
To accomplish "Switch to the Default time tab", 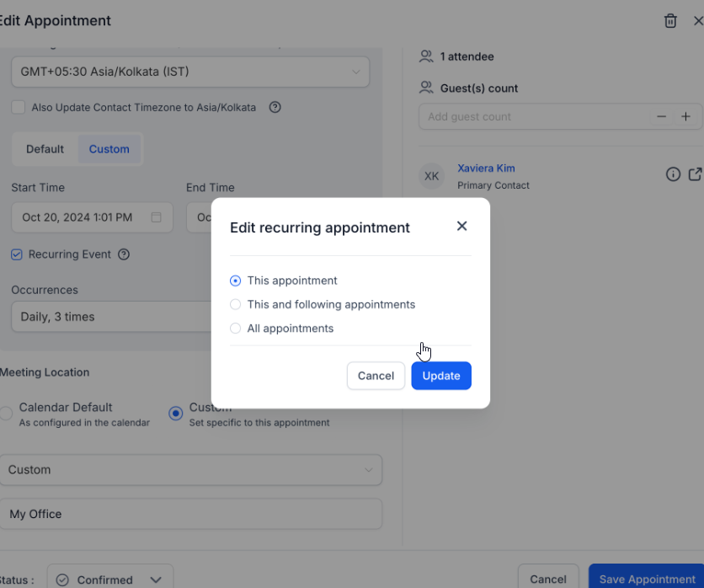I will (45, 149).
